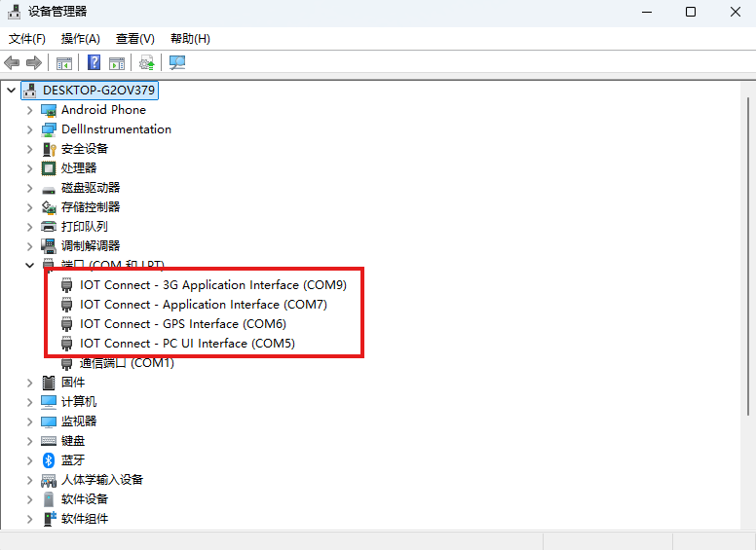756x550 pixels.
Task: Click the forward arrow toolbar icon
Action: point(34,63)
